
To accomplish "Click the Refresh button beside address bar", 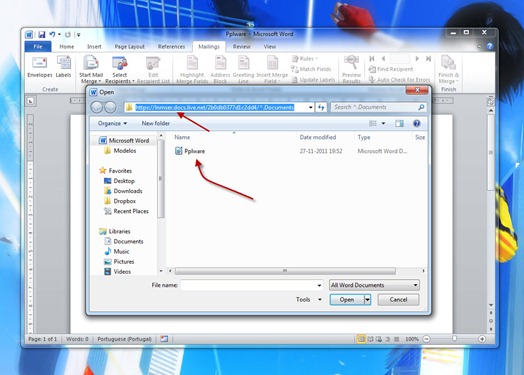I will point(321,107).
